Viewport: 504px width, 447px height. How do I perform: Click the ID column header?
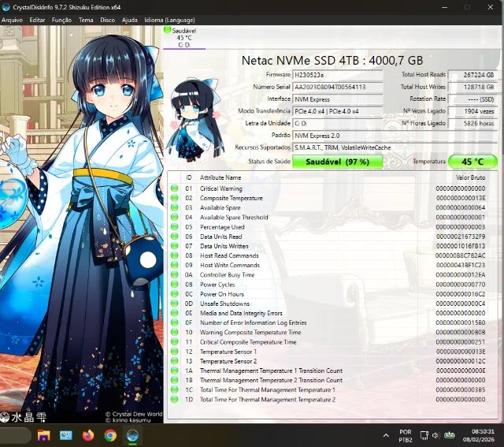[189, 177]
